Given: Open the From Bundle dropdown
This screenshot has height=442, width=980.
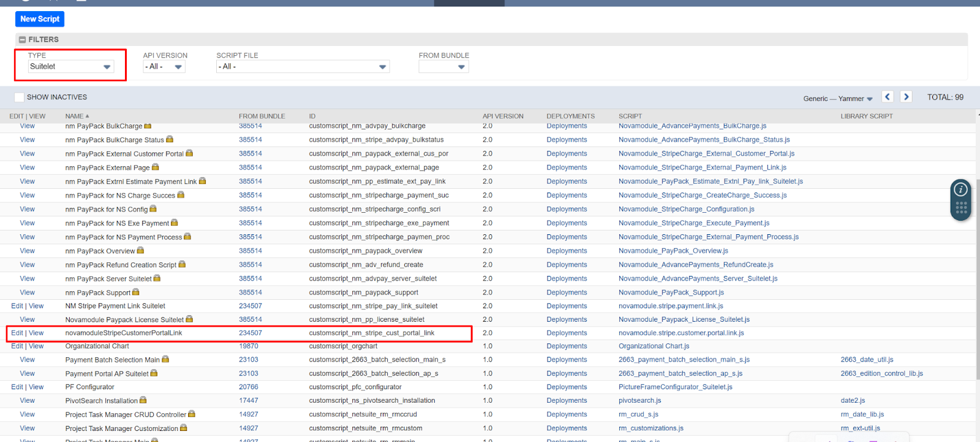Looking at the screenshot, I should [x=443, y=67].
